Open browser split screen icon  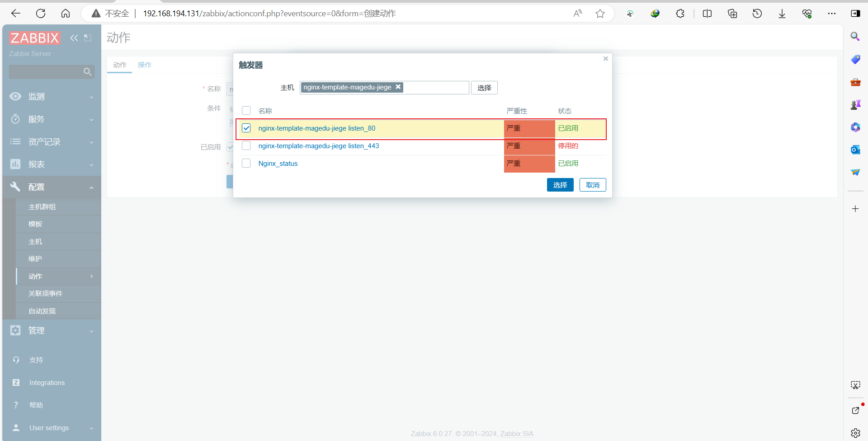coord(707,14)
